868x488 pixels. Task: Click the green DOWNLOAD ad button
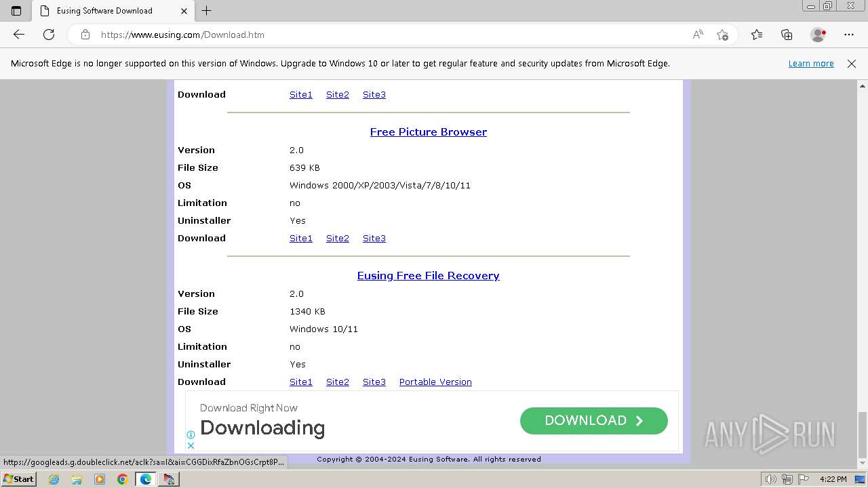[x=594, y=421]
